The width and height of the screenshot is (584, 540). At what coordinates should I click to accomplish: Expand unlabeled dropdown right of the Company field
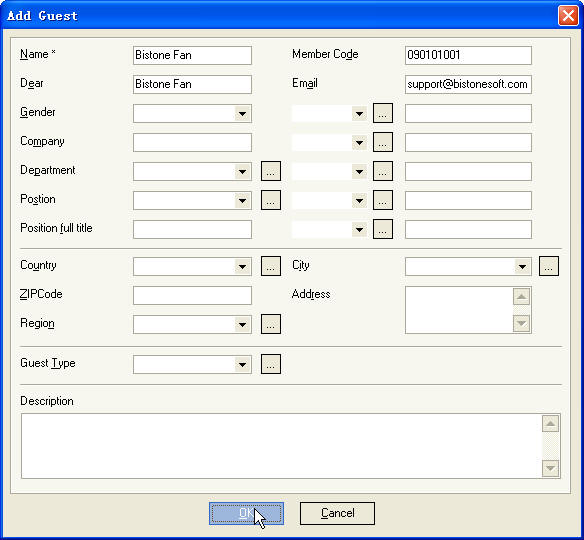pos(359,143)
